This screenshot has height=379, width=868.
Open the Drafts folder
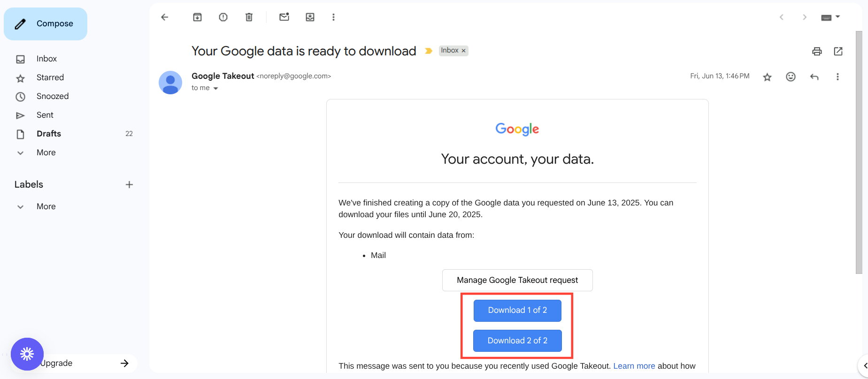49,134
